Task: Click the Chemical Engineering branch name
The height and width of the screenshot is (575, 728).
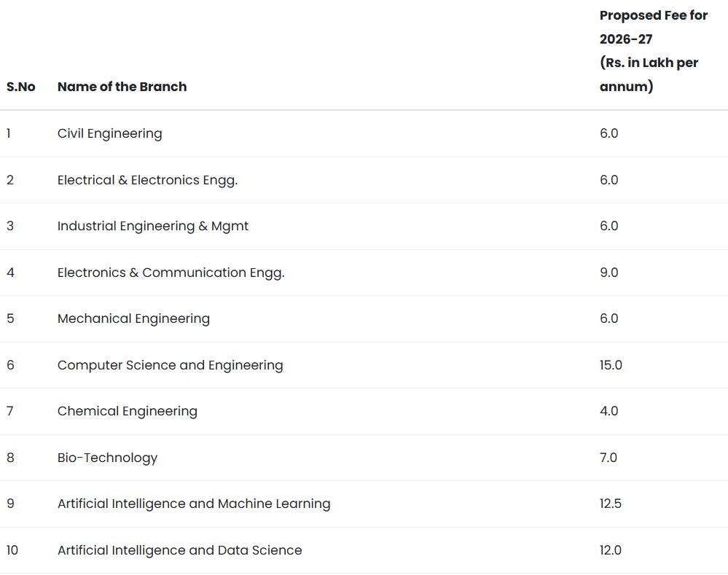Action: pos(127,411)
